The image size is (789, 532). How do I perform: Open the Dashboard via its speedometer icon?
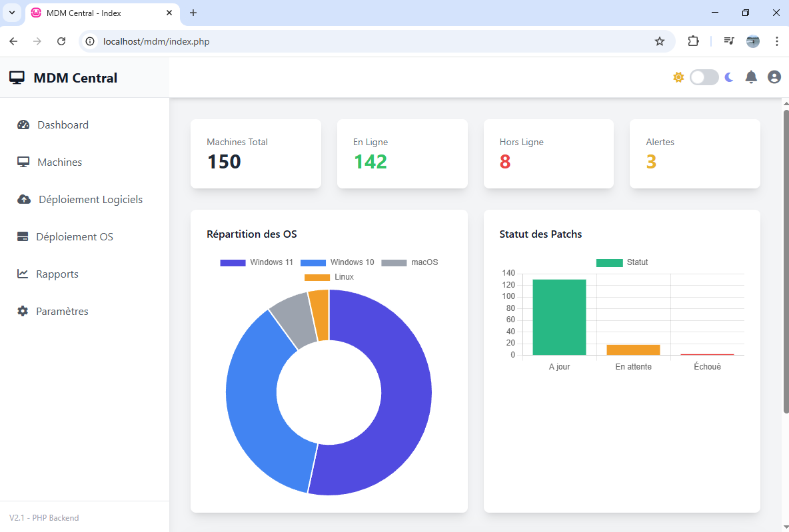23,125
